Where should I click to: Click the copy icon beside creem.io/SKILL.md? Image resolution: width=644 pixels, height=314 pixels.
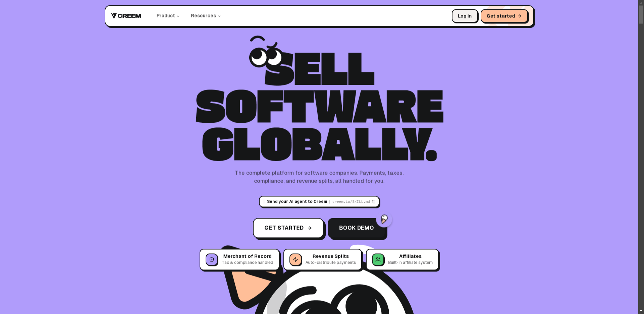[x=374, y=202]
